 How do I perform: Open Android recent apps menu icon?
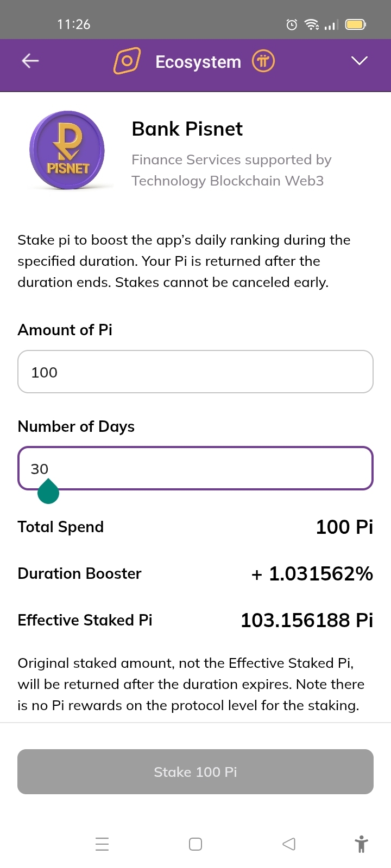tap(102, 844)
